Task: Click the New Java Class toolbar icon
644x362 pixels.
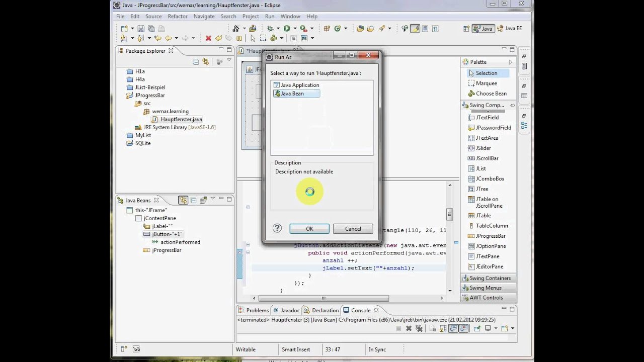Action: pos(337,28)
